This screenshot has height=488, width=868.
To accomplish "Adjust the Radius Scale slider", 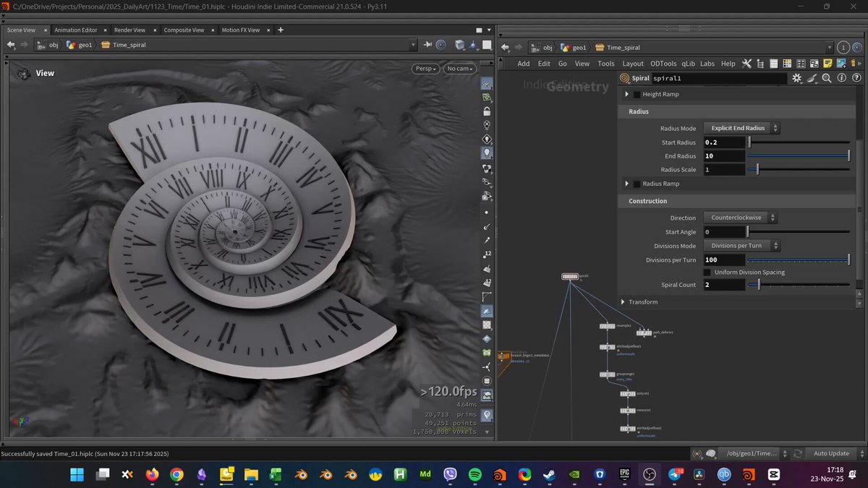I will (799, 170).
